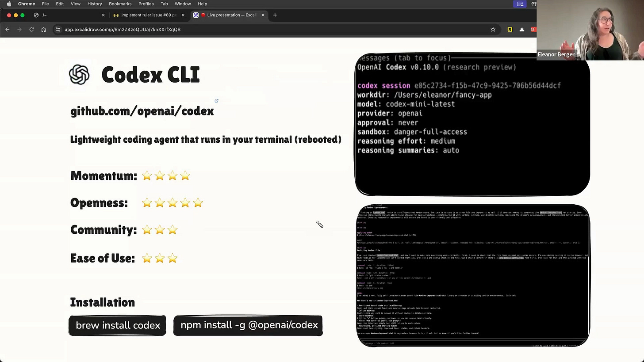Click the red extension icon next to profile
This screenshot has height=362, width=644.
coord(533,29)
